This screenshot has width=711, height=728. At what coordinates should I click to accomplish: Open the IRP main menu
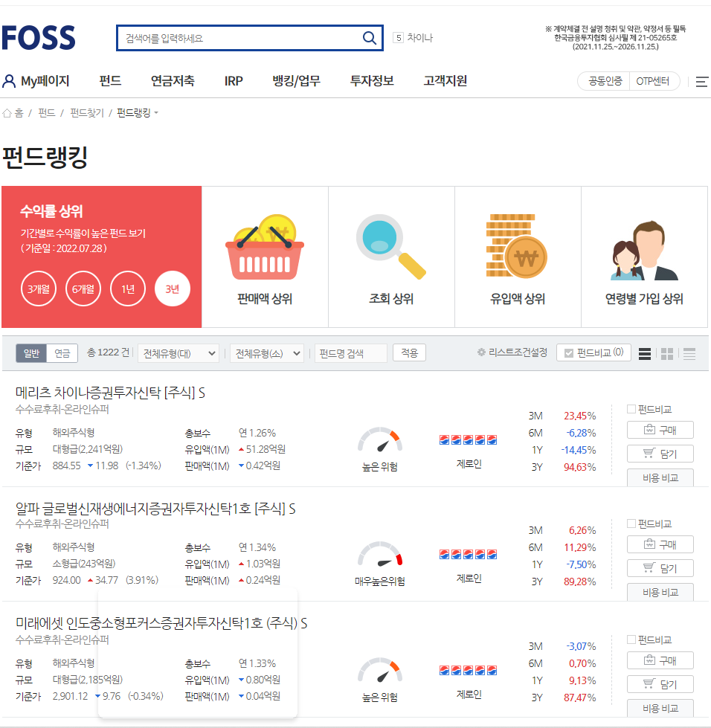pyautogui.click(x=234, y=81)
